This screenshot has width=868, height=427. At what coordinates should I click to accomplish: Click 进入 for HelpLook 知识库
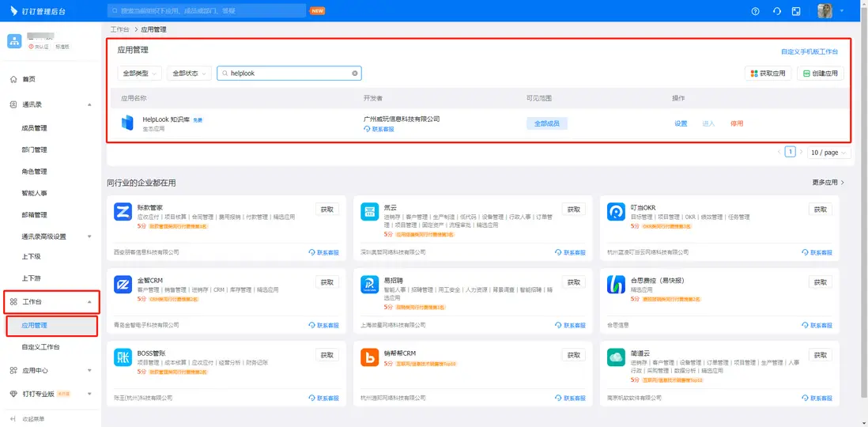(x=708, y=123)
